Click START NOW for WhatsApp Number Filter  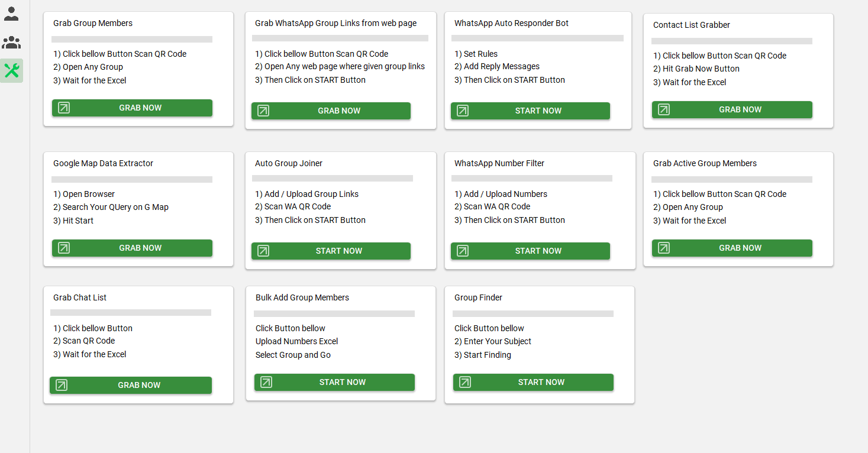click(x=530, y=251)
